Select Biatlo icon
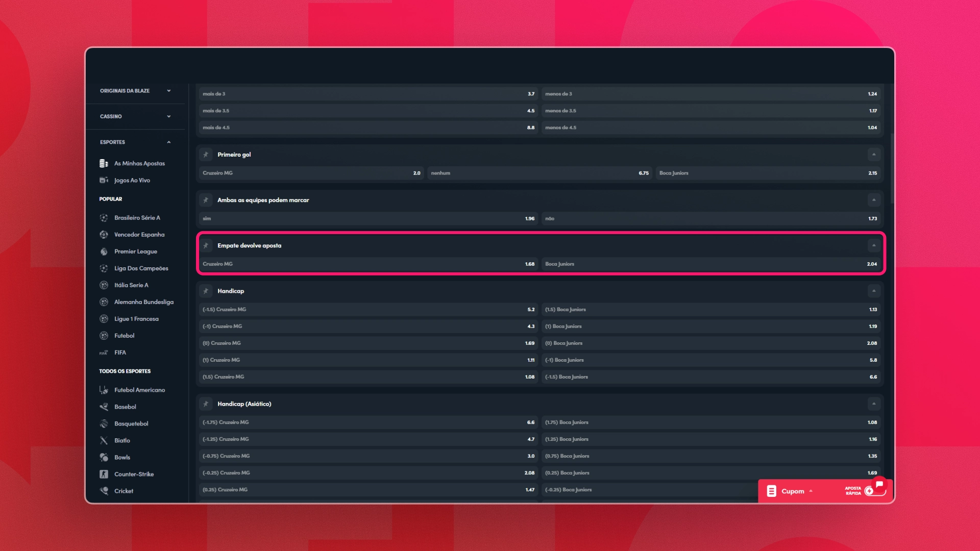The height and width of the screenshot is (551, 980). pos(104,440)
